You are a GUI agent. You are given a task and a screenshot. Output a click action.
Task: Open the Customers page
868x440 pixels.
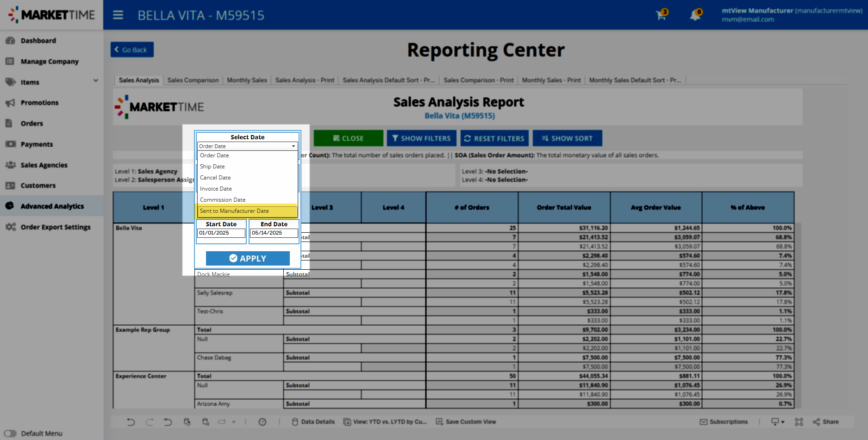[x=38, y=186]
